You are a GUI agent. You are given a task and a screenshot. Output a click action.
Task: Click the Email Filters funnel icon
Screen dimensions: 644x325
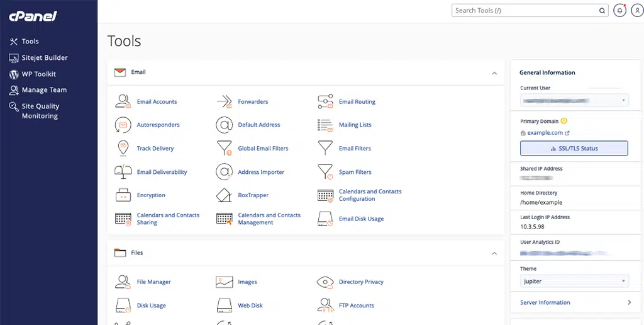pyautogui.click(x=325, y=148)
